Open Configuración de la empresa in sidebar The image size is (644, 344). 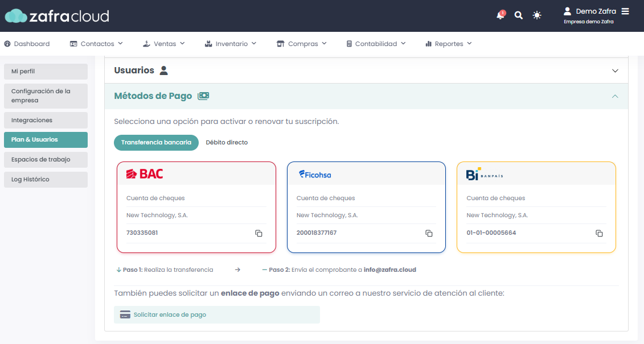click(46, 96)
